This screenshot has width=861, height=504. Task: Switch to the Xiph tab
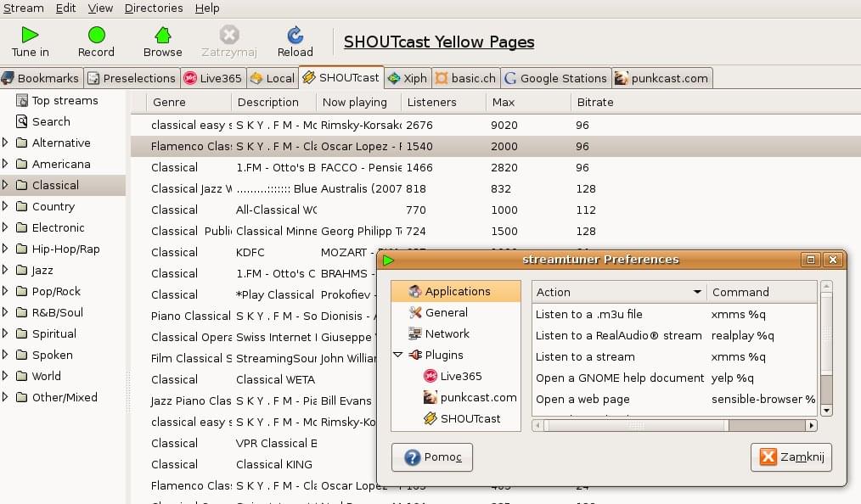click(408, 78)
